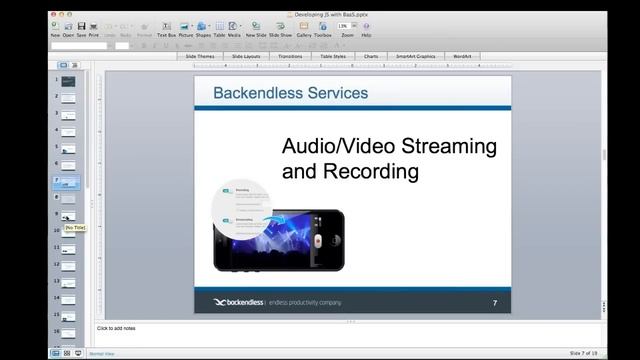
Task: Select slide 6 thumbnail
Action: [68, 166]
